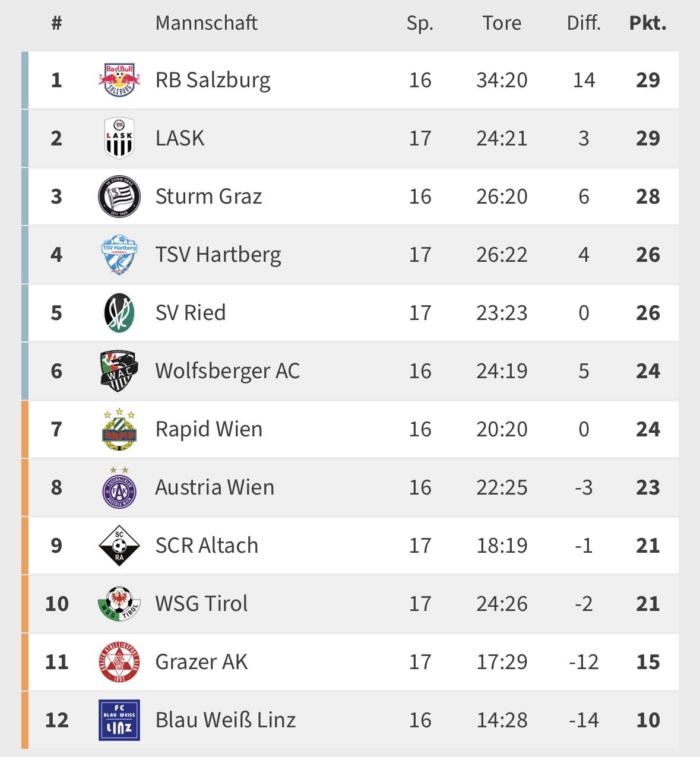
Task: Open the Wolfsberger AC team link
Action: pos(227,371)
